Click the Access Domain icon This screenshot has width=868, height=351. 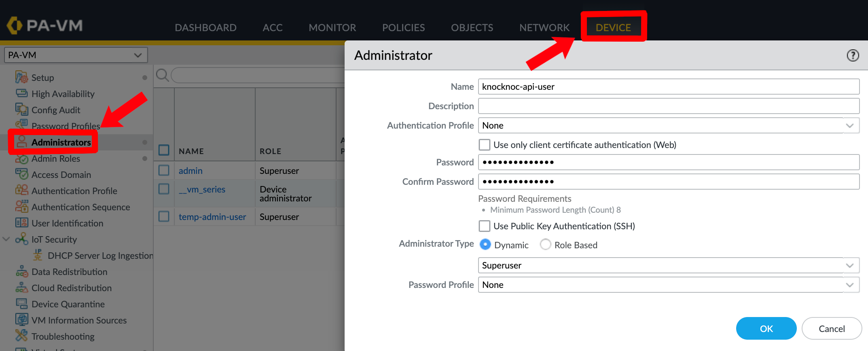click(21, 174)
